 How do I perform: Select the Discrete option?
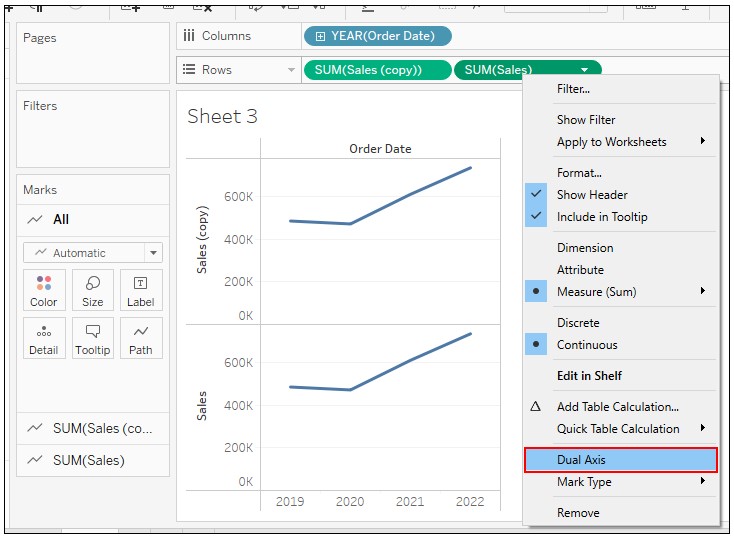click(x=578, y=323)
